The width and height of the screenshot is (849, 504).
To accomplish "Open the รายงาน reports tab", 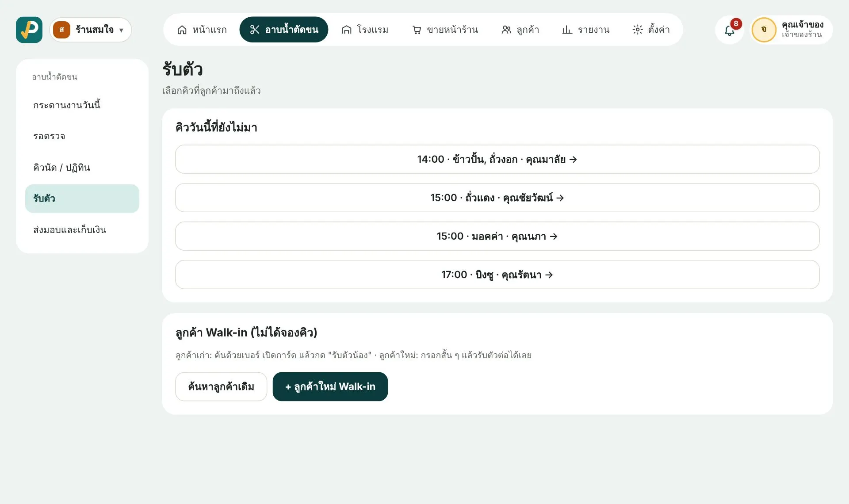I will [585, 30].
